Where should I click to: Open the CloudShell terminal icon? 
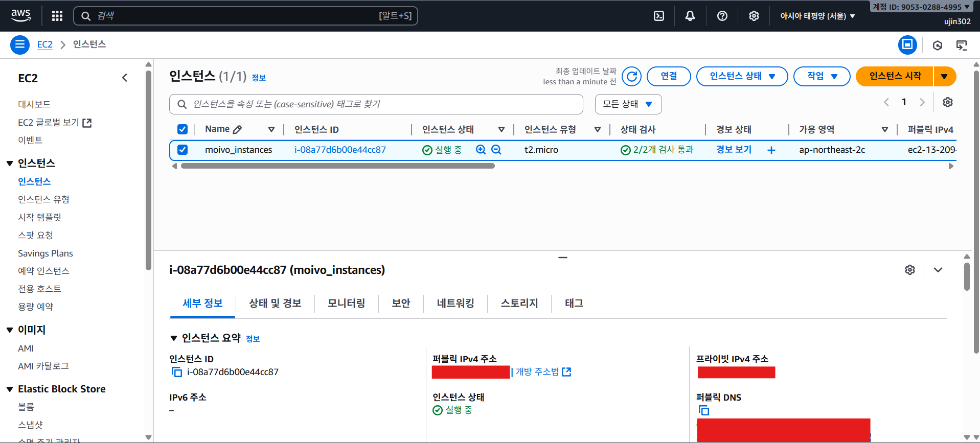tap(659, 16)
